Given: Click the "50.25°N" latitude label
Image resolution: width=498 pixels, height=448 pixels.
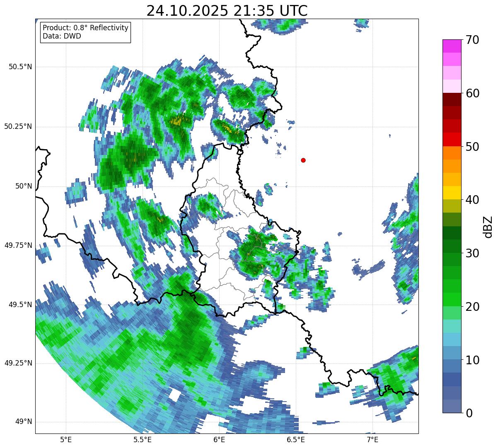Looking at the screenshot, I should coord(18,126).
